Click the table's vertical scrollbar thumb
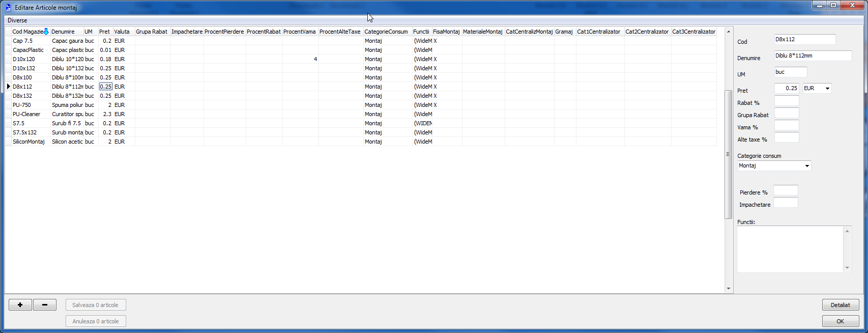This screenshot has height=333, width=868. pyautogui.click(x=729, y=154)
